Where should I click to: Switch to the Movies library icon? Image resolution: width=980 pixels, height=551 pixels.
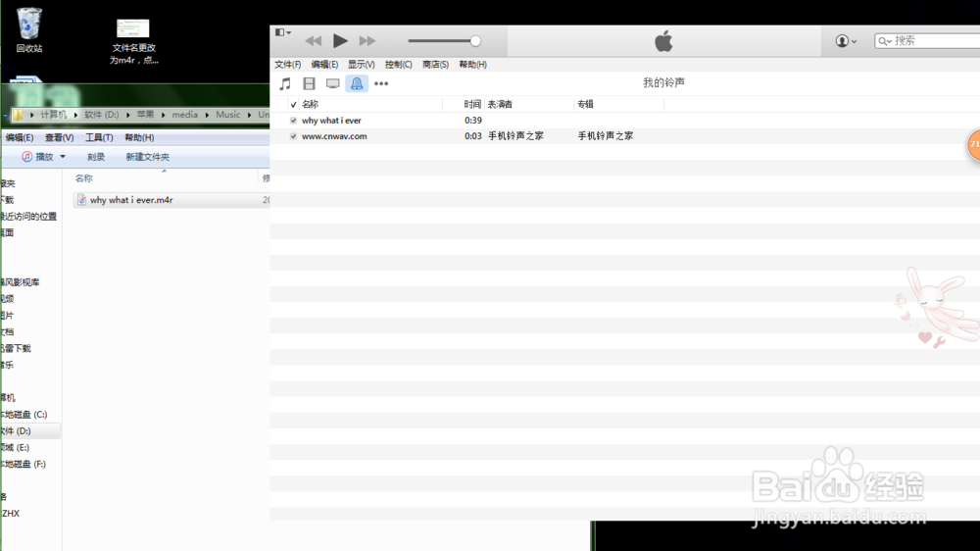tap(309, 83)
